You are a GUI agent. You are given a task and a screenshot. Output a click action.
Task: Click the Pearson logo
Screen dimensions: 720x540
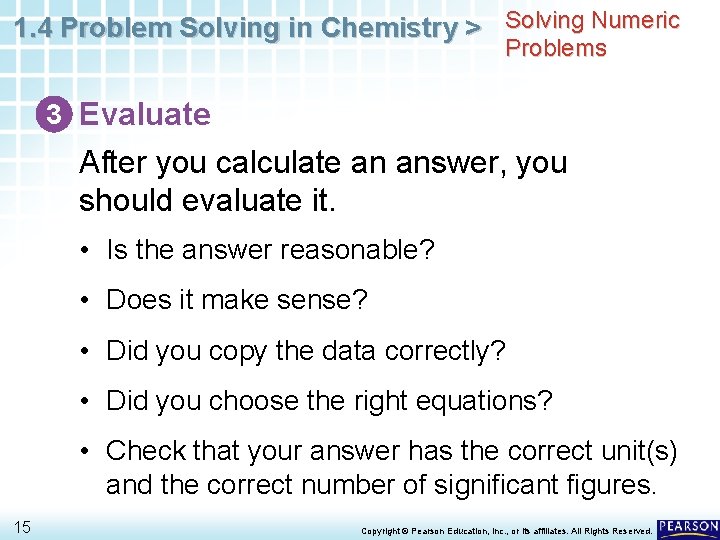688,526
